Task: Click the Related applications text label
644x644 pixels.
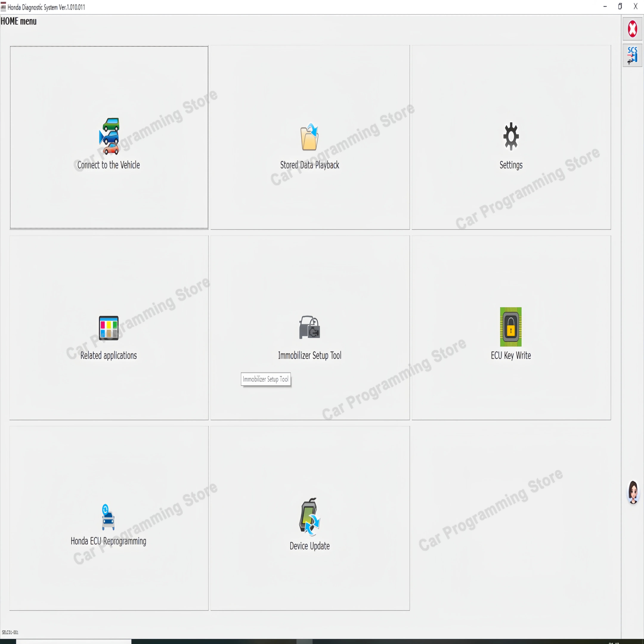Action: [x=109, y=356]
